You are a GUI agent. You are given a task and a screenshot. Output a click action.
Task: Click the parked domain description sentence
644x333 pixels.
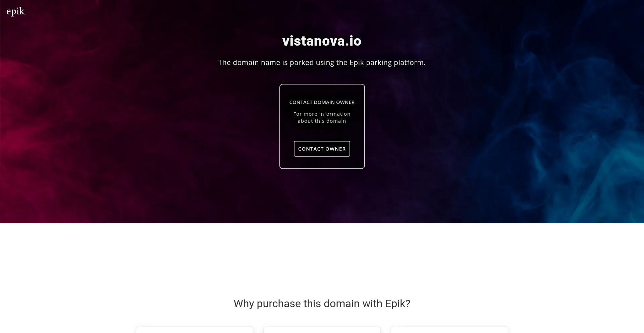point(322,62)
